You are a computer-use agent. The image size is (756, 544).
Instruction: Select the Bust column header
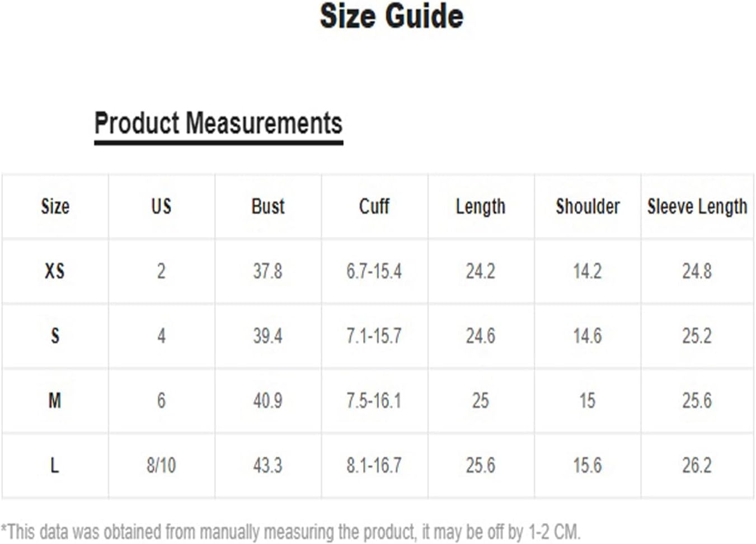(267, 206)
